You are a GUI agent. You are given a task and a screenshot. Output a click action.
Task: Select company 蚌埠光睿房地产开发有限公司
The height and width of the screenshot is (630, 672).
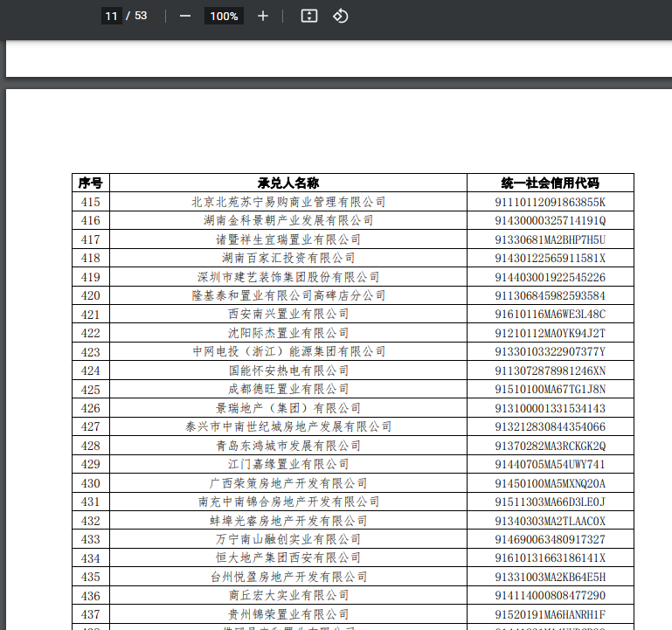[288, 520]
